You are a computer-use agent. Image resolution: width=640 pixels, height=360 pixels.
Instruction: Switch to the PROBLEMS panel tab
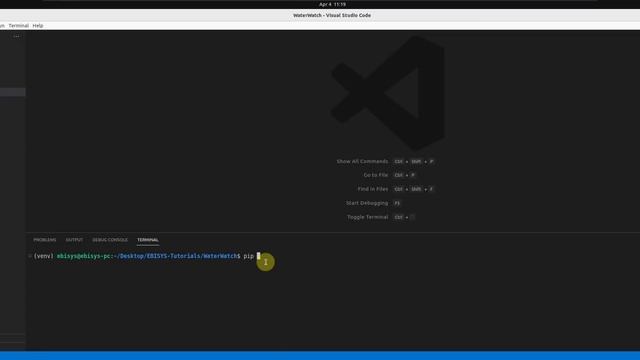click(44, 240)
